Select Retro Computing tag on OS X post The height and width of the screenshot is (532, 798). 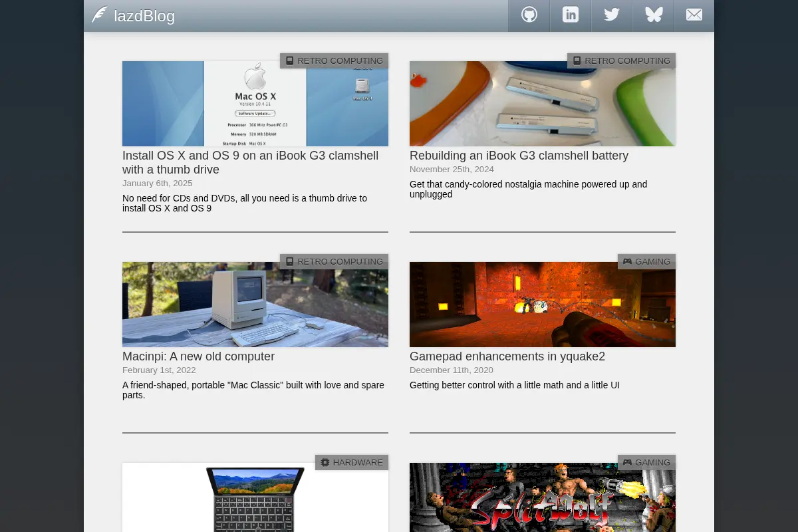(x=334, y=61)
